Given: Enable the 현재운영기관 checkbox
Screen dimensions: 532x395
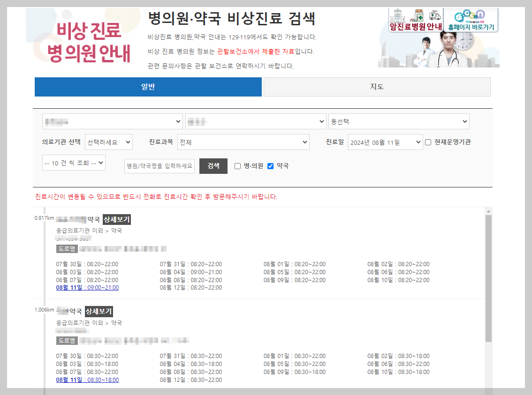Looking at the screenshot, I should pyautogui.click(x=428, y=142).
